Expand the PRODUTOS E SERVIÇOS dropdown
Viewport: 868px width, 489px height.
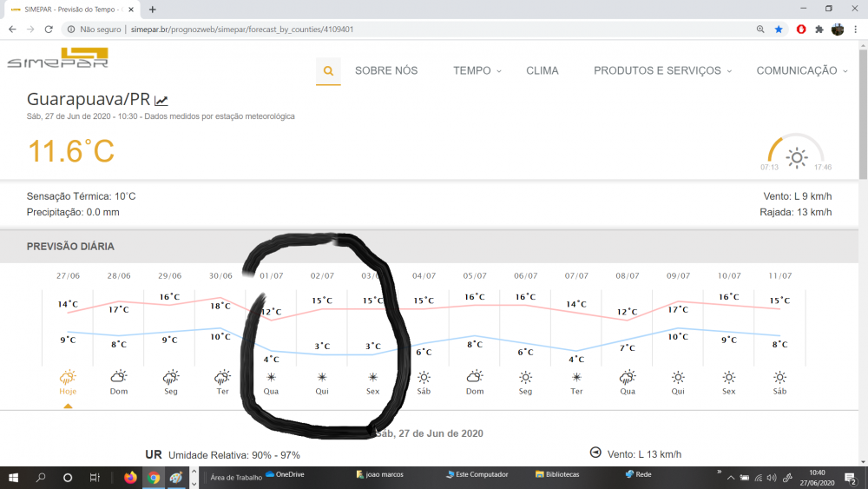662,71
